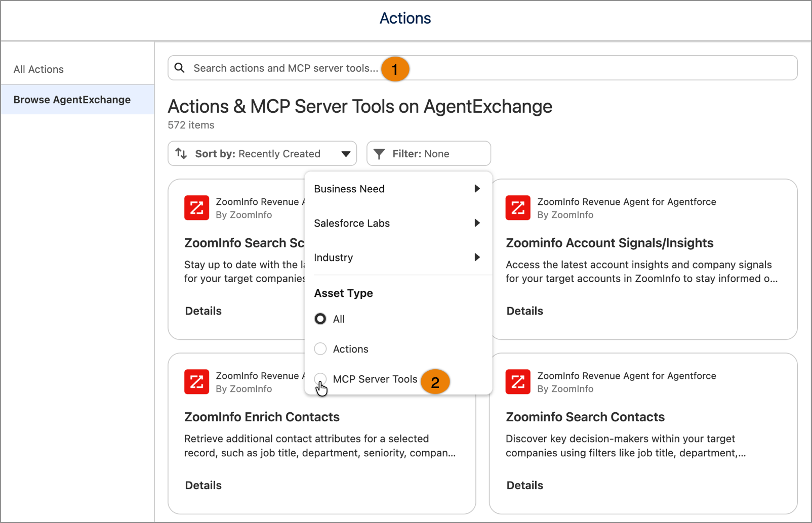Open the Filter: None dropdown

coord(429,153)
